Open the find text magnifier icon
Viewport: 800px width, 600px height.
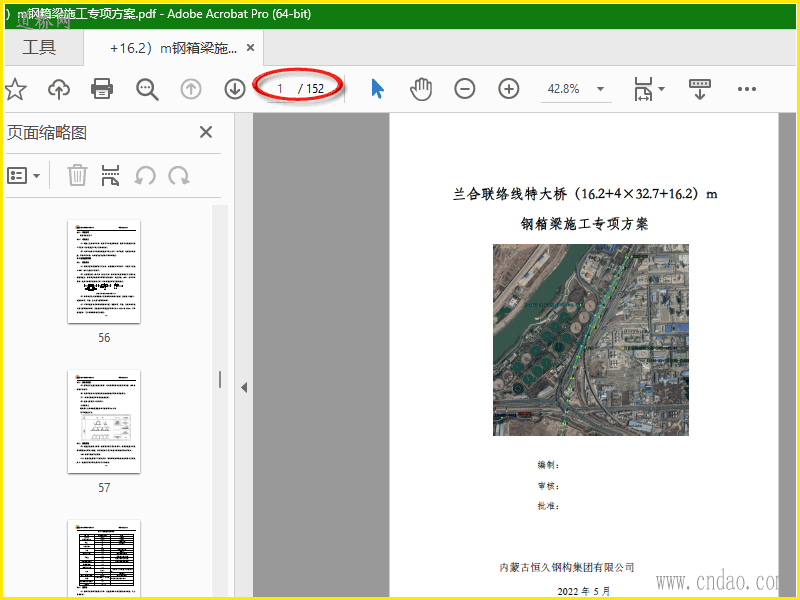tap(147, 89)
